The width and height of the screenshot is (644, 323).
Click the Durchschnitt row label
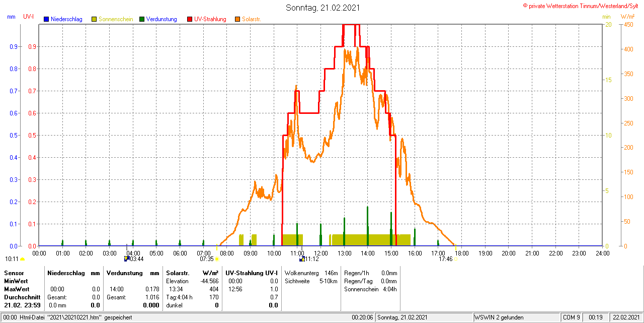tap(22, 297)
